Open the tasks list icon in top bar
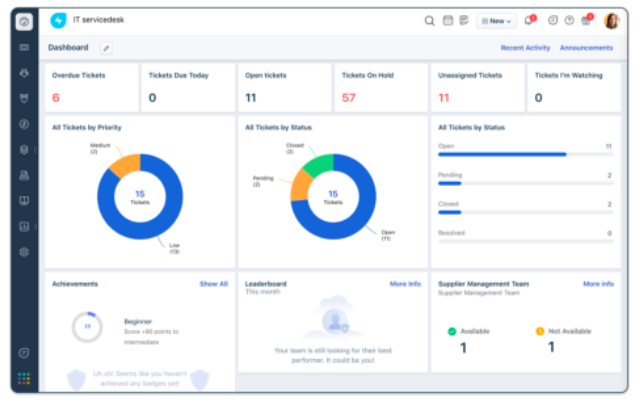Screen dimensions: 642x405 pos(463,20)
